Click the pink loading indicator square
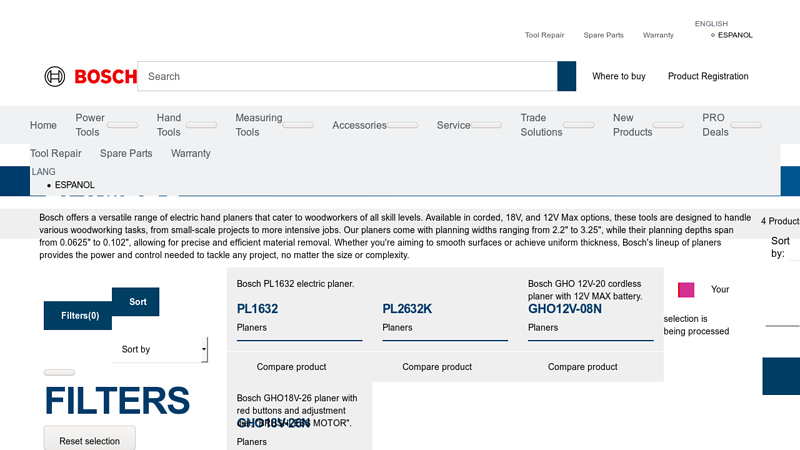The height and width of the screenshot is (450, 800). click(x=686, y=290)
